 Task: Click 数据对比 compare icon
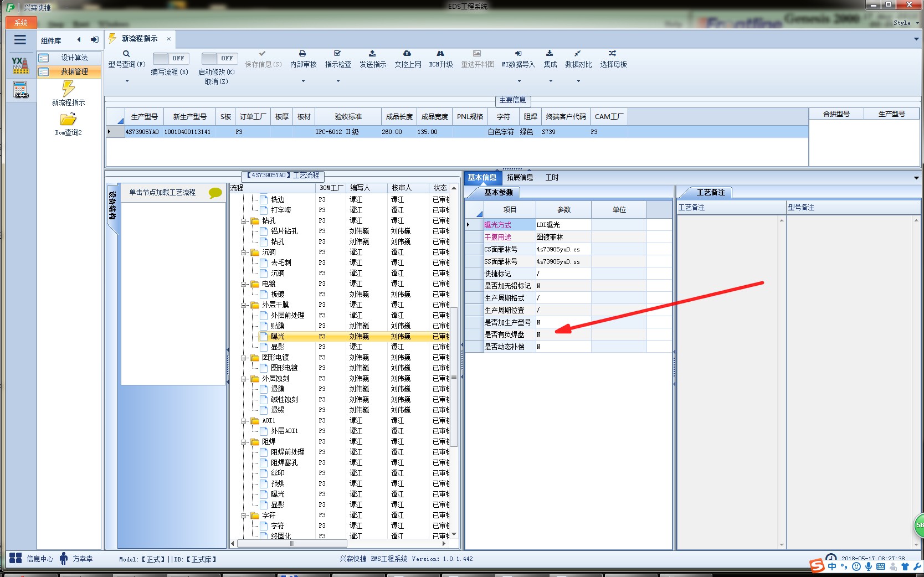578,54
